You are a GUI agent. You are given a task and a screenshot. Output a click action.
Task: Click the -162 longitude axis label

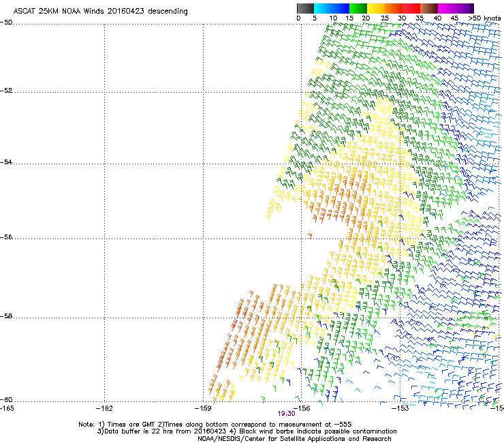click(104, 408)
